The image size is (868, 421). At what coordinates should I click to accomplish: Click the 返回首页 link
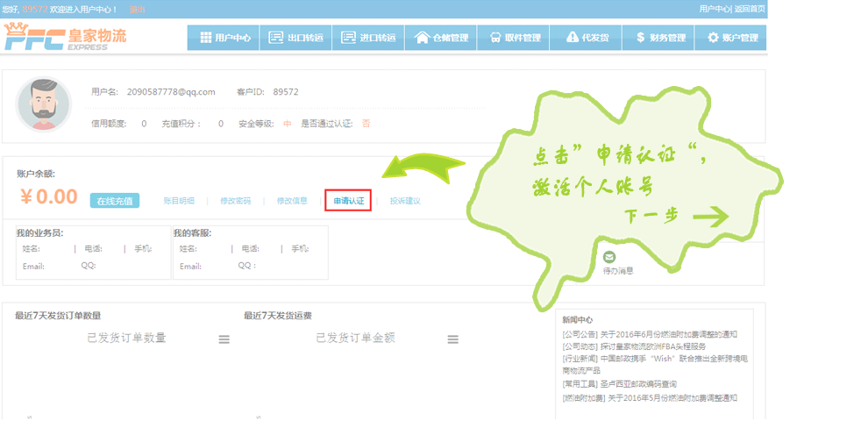coord(751,9)
